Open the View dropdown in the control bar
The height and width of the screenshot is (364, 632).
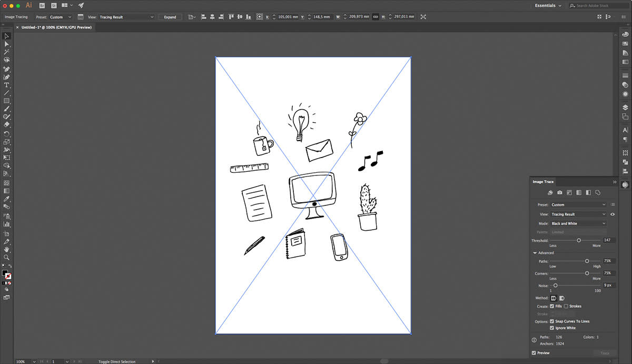[x=126, y=17]
